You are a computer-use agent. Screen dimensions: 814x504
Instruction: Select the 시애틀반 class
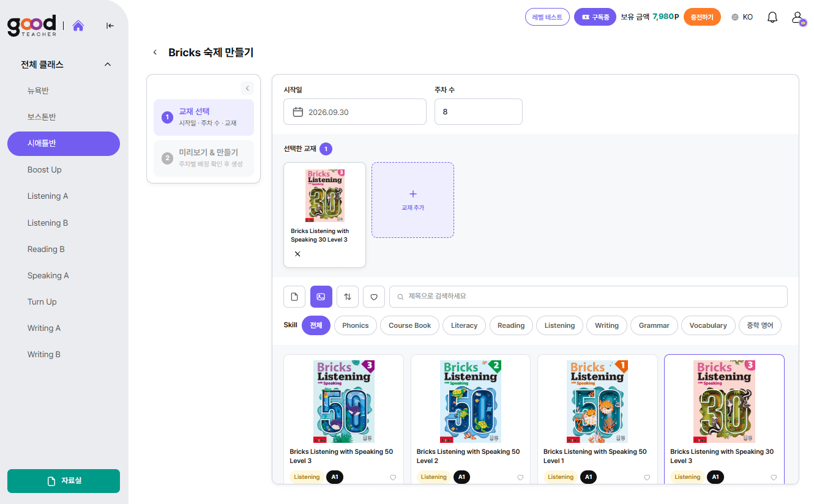(x=64, y=143)
